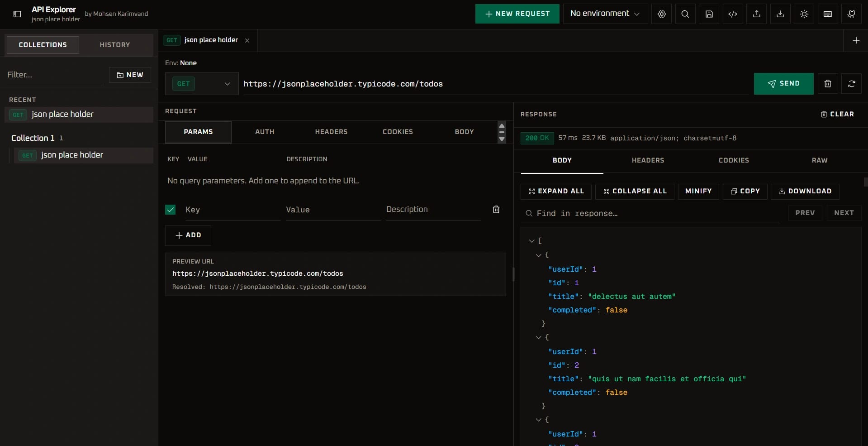This screenshot has width=868, height=446.
Task: Collapse the JSON object with id 2
Action: (538, 337)
